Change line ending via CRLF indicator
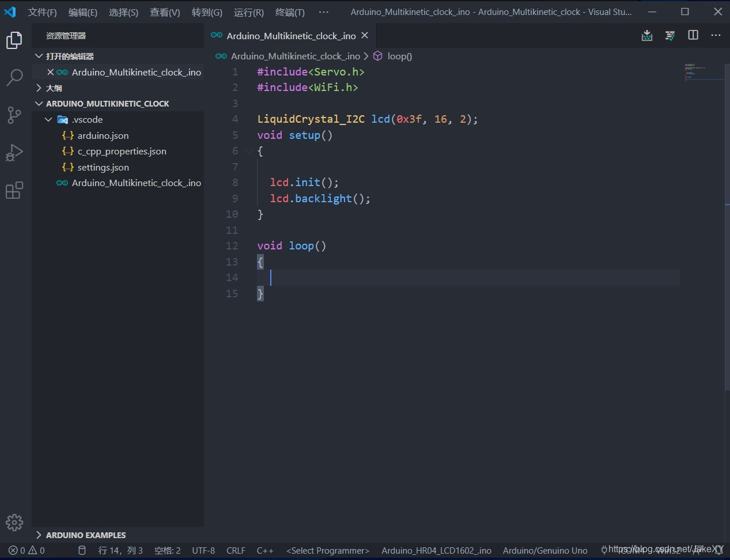Image resolution: width=730 pixels, height=560 pixels. pyautogui.click(x=236, y=550)
